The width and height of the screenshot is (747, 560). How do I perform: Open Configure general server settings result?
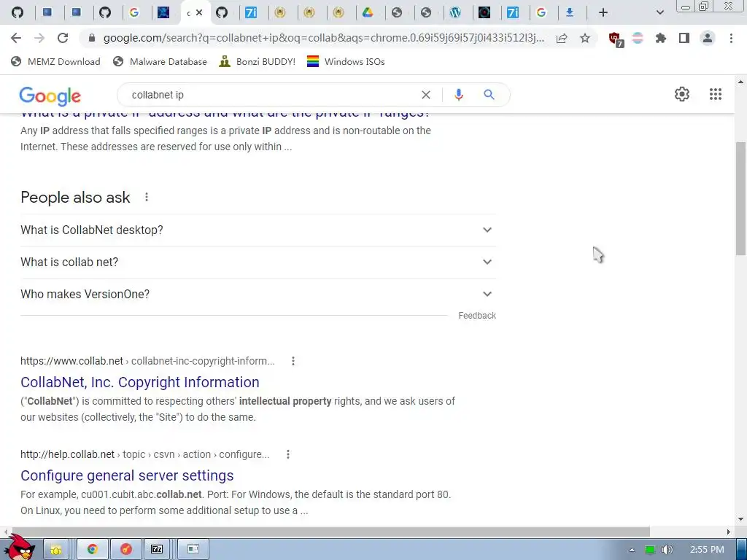click(x=127, y=475)
